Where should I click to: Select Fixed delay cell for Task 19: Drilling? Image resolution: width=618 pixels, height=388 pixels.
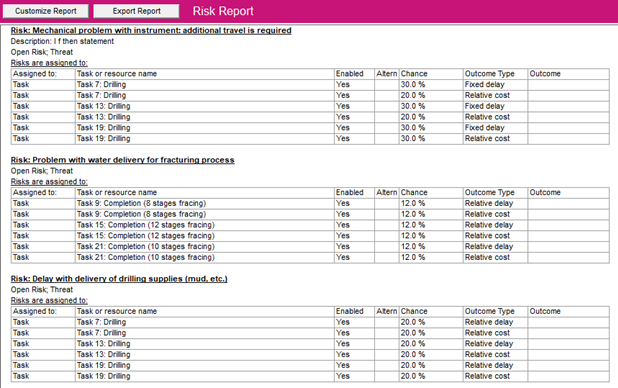pos(495,128)
